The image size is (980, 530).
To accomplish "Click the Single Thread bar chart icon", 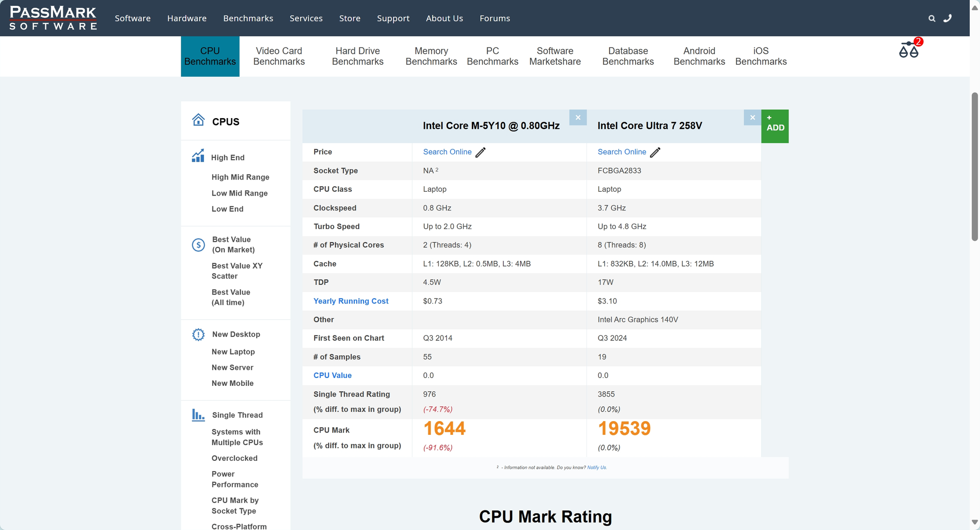I will [198, 415].
